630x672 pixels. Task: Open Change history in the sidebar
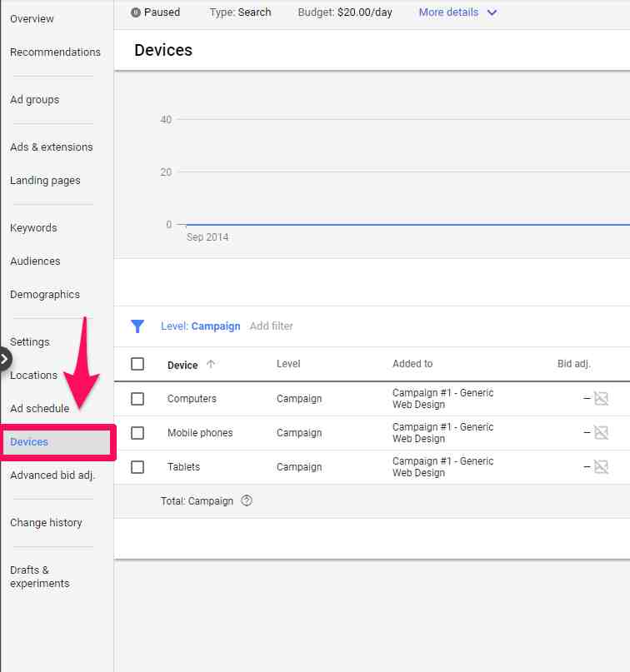pos(46,523)
